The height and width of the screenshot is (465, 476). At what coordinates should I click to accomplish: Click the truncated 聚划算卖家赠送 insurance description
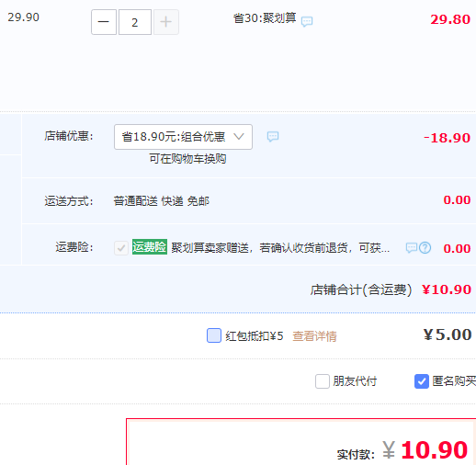280,248
